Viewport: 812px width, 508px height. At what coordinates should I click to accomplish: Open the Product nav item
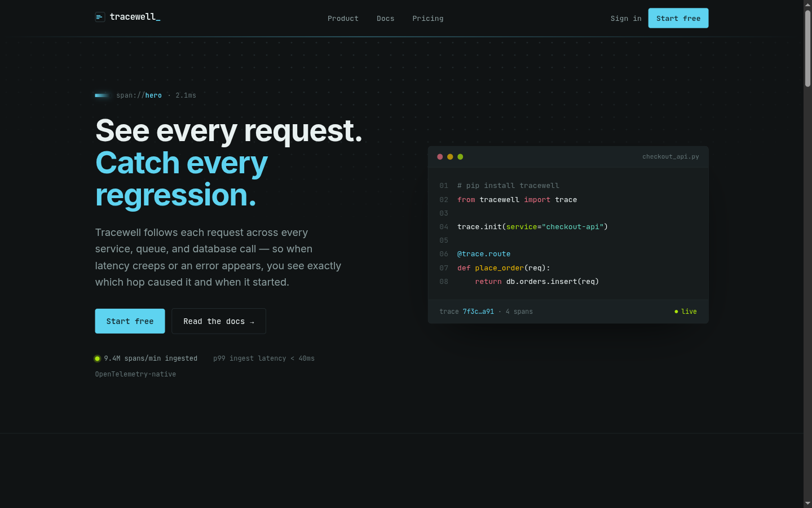[x=343, y=19]
